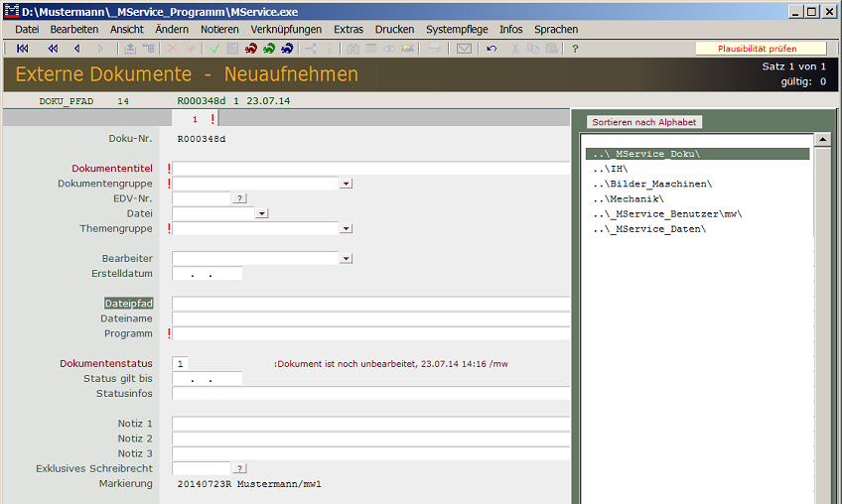Open the Bearbeiter dropdown list
842x504 pixels.
[x=346, y=259]
